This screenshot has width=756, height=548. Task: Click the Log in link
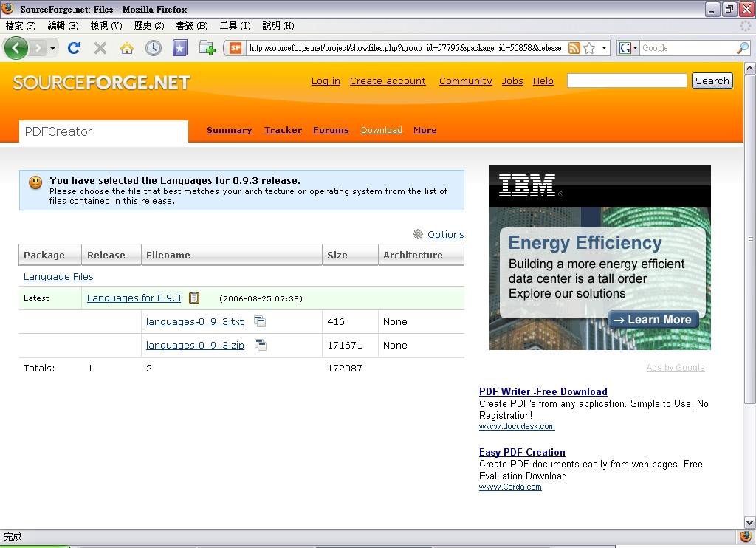pyautogui.click(x=326, y=81)
